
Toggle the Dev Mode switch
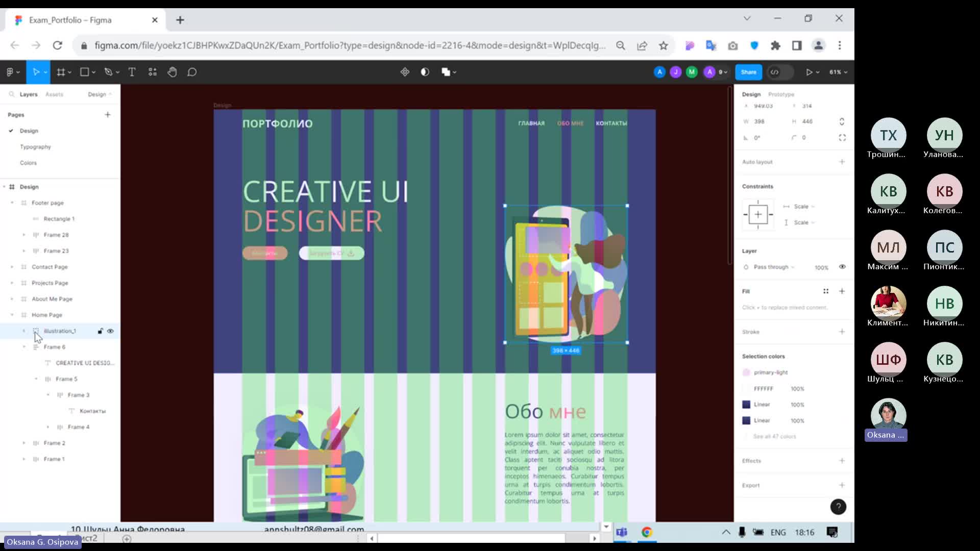[x=780, y=72]
